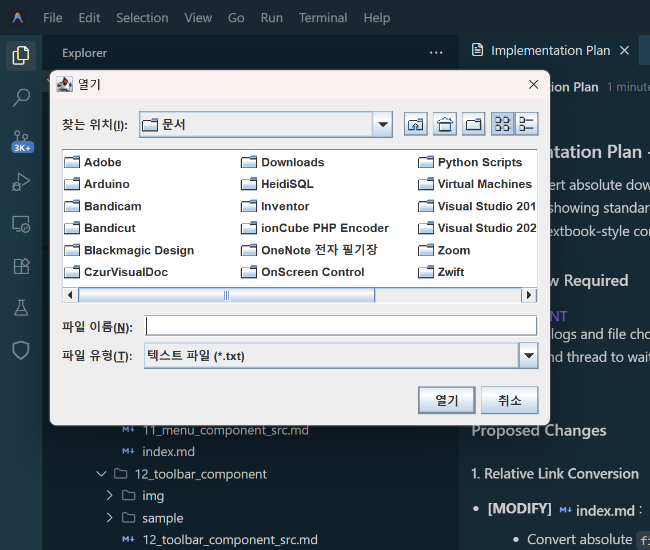Select the Blackmagic Design folder
Screen dimensions: 650x550
pos(129,250)
